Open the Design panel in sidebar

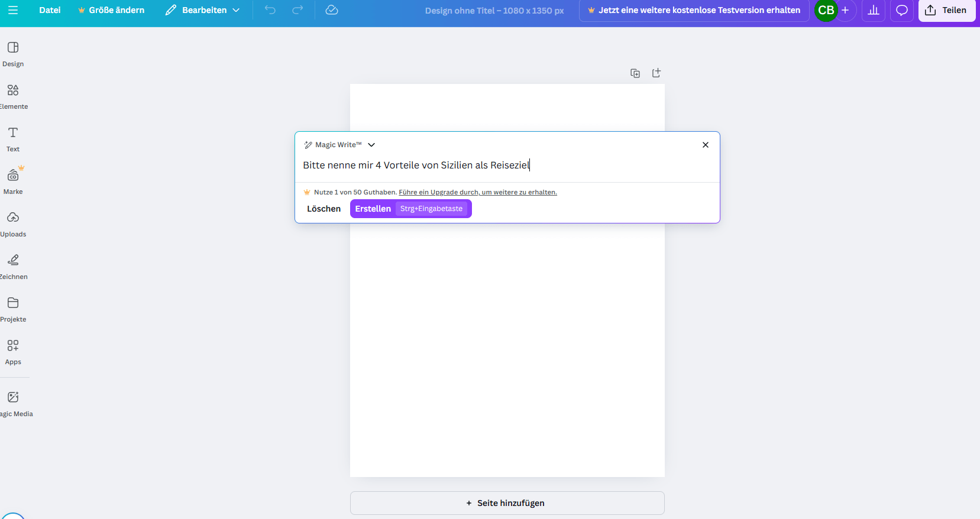[x=13, y=53]
